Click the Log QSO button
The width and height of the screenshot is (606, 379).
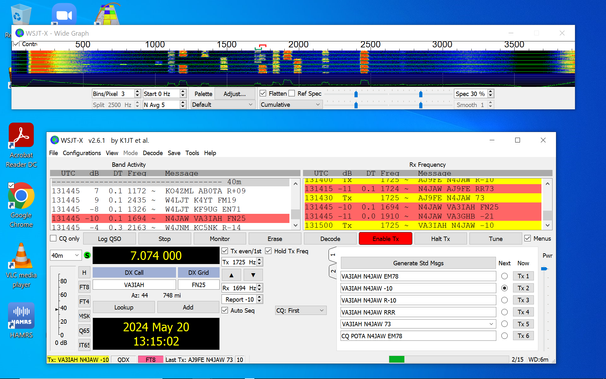tap(109, 239)
